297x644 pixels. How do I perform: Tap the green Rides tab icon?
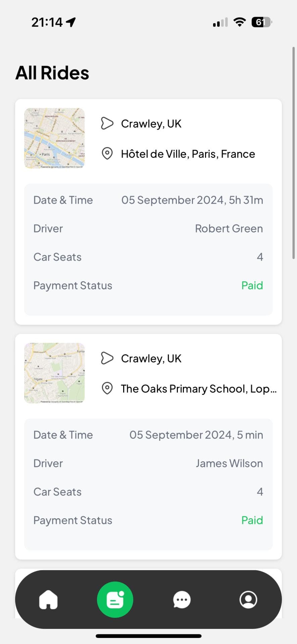point(115,599)
